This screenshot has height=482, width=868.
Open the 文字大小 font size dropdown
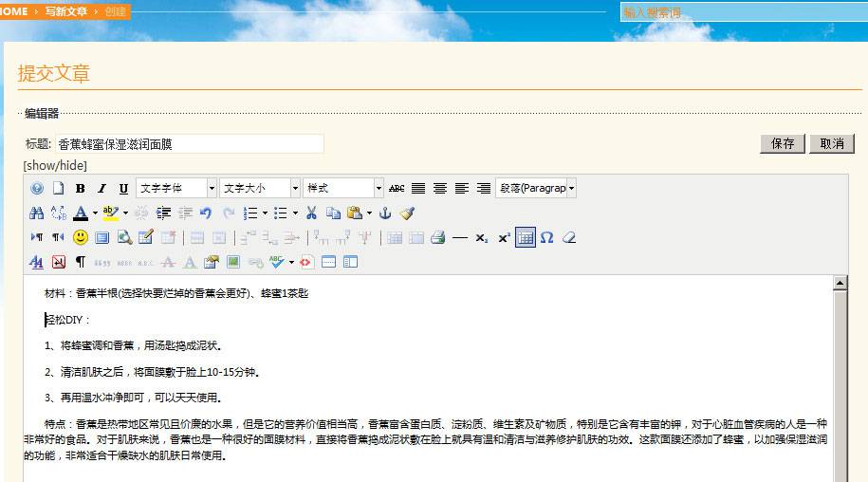coord(260,188)
